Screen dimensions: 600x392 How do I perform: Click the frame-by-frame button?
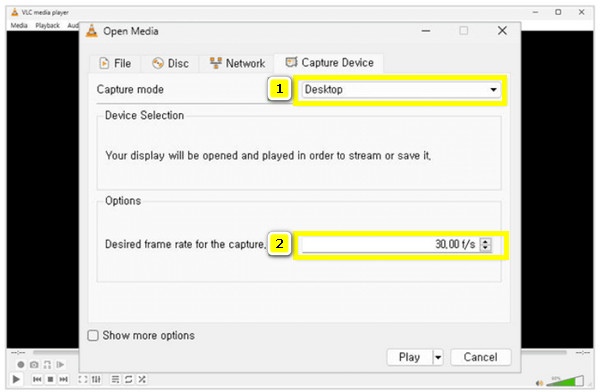(60, 364)
